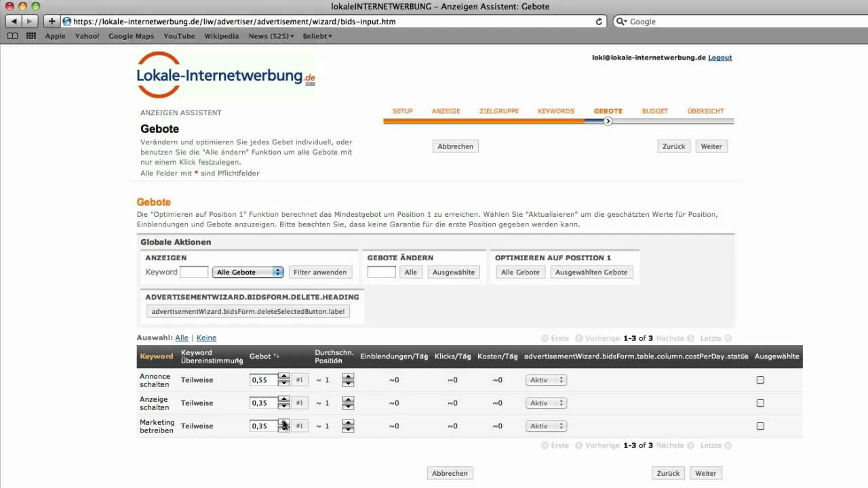Go to the ZIELGRUPPE wizard step
The image size is (868, 488).
click(x=499, y=111)
